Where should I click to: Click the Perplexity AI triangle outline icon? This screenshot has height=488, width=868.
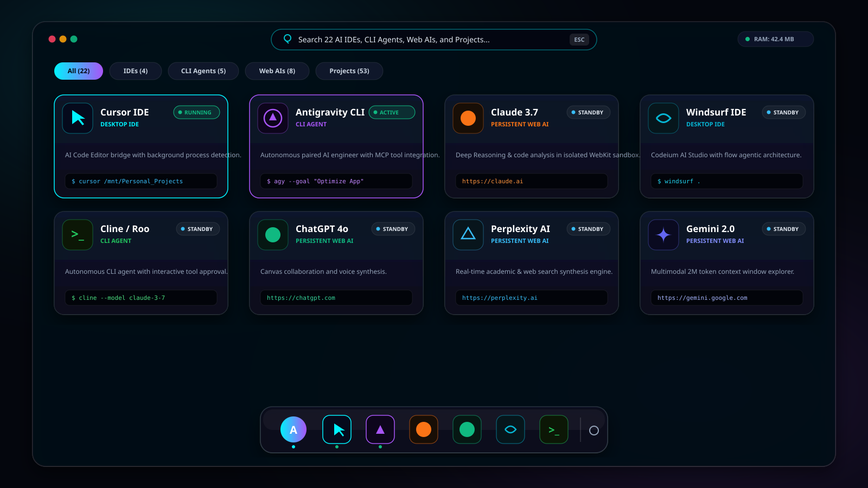468,235
